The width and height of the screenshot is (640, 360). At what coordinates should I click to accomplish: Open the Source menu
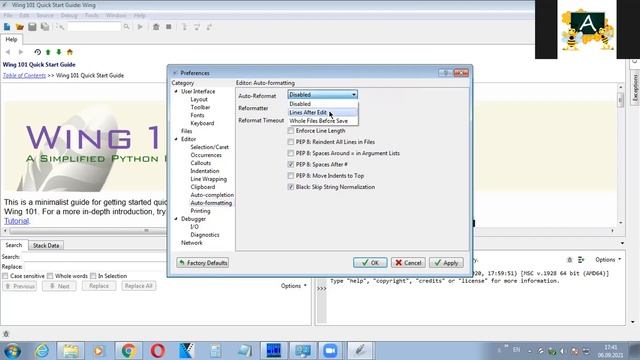click(45, 16)
